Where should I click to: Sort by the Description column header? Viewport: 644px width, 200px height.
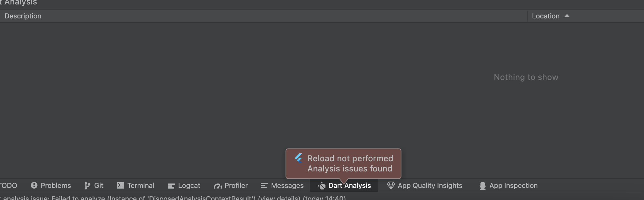[23, 16]
